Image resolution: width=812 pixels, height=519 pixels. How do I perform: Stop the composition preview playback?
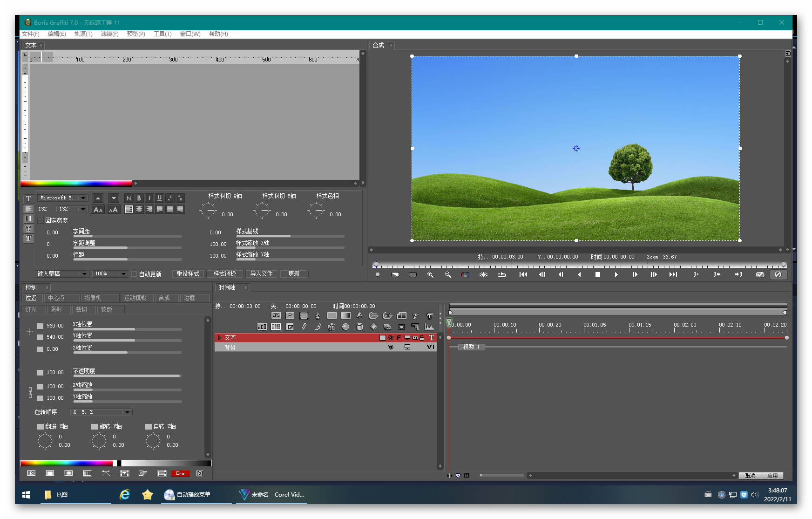pos(598,275)
